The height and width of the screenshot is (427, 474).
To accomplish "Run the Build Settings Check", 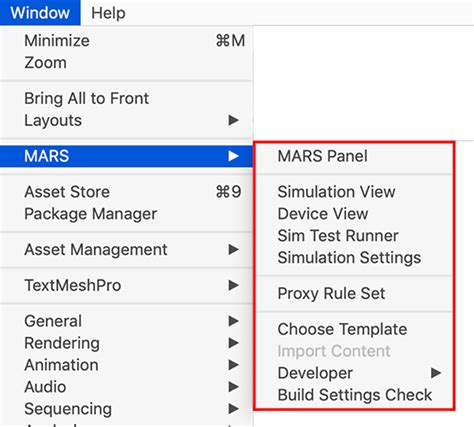I will click(x=354, y=395).
